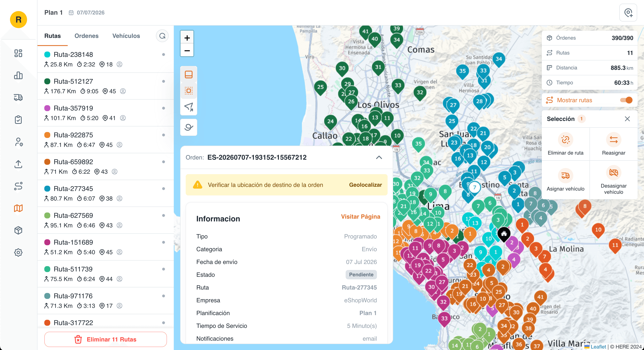Viewport: 644px width, 350px height.
Task: Toggle Mostrar rutas switch off
Action: [x=626, y=100]
